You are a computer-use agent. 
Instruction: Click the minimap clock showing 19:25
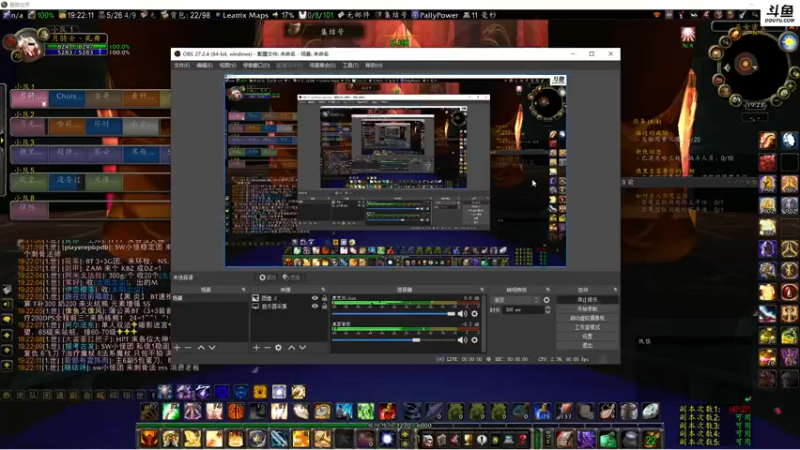pyautogui.click(x=755, y=105)
